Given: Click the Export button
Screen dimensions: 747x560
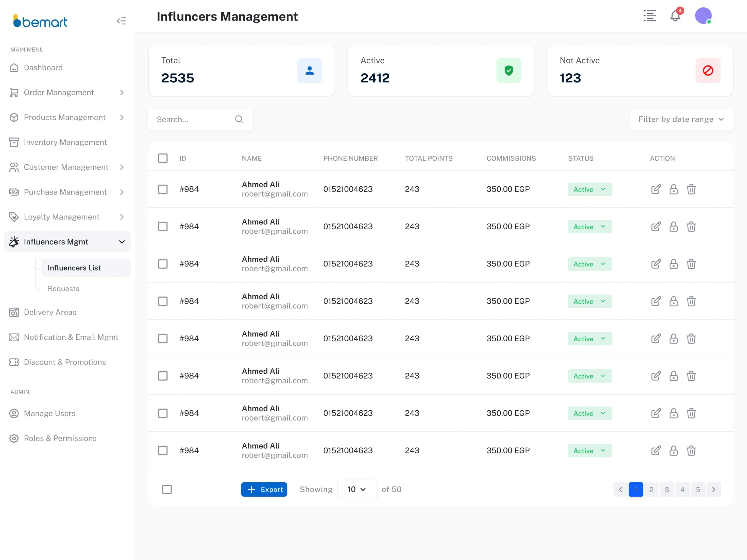Looking at the screenshot, I should [264, 489].
